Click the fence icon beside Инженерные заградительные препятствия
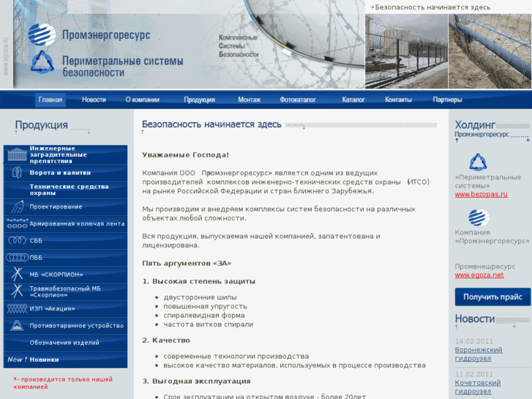This screenshot has height=399, width=532. click(x=17, y=154)
